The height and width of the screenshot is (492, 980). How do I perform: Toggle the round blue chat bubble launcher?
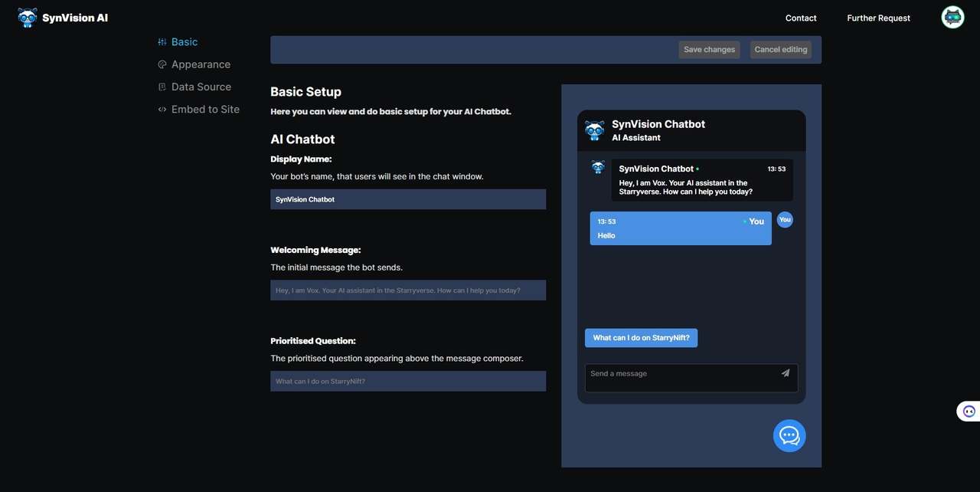coord(789,436)
